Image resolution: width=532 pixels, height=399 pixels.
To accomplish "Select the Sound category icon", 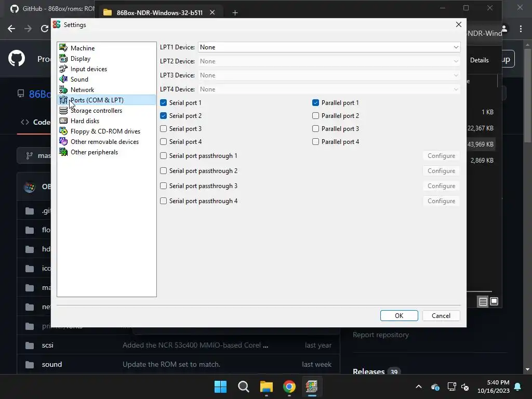I will (x=63, y=79).
